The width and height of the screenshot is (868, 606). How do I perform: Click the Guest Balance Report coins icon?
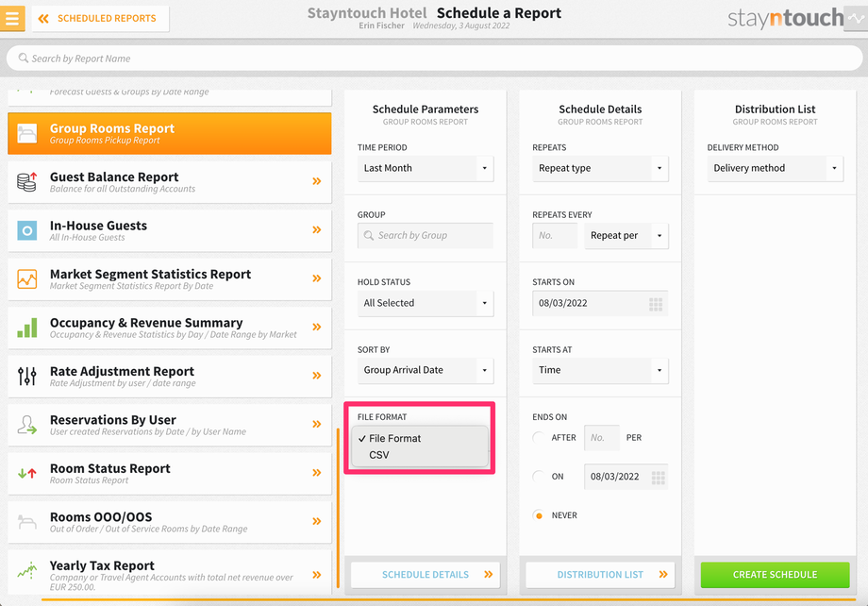point(26,181)
